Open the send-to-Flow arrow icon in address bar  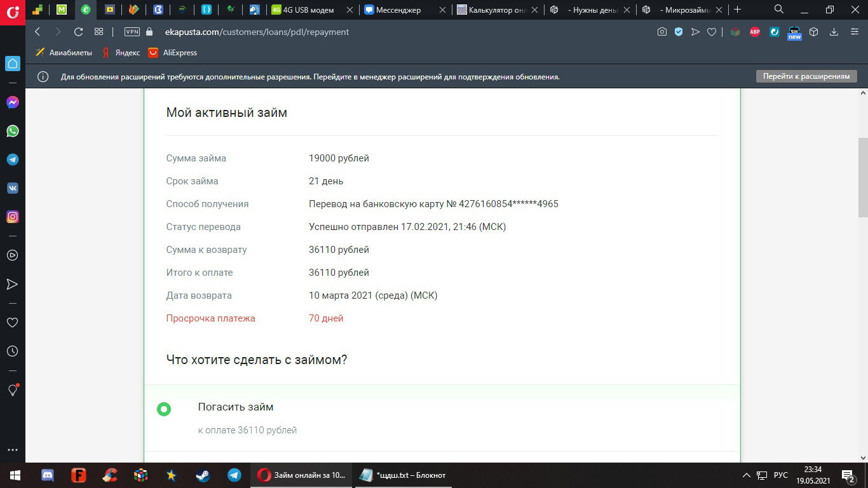coord(695,32)
